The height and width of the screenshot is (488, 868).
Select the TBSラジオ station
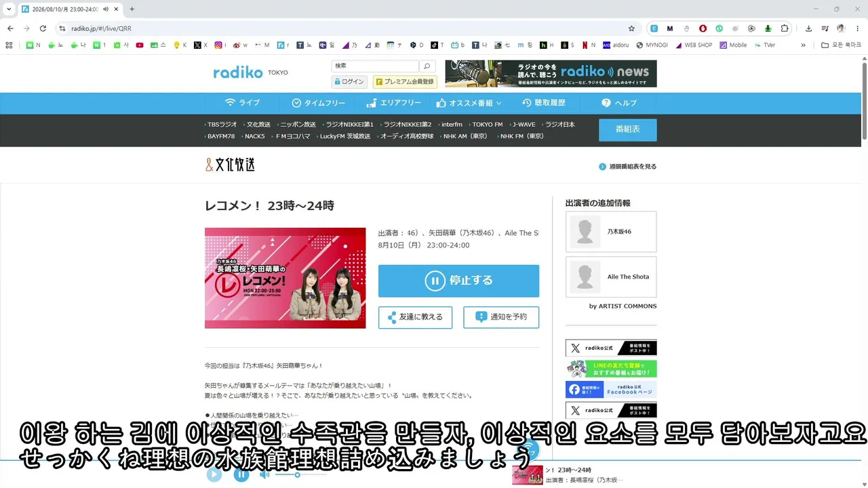click(222, 125)
